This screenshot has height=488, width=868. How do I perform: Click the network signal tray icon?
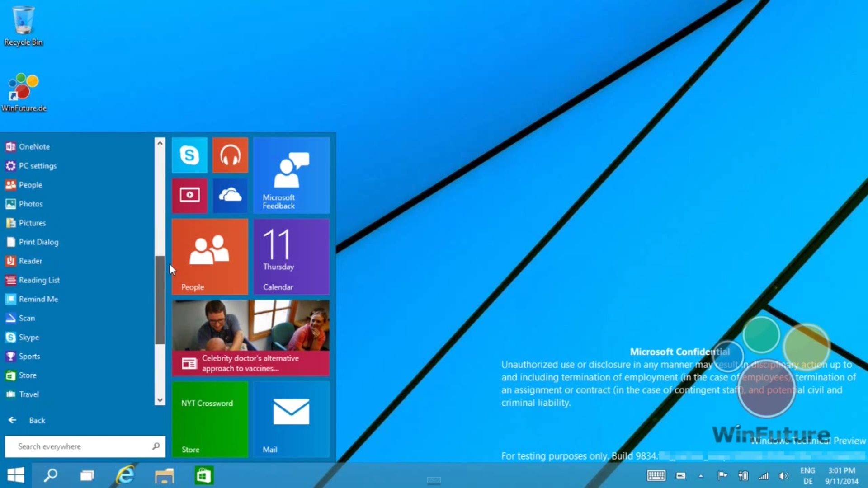click(764, 475)
